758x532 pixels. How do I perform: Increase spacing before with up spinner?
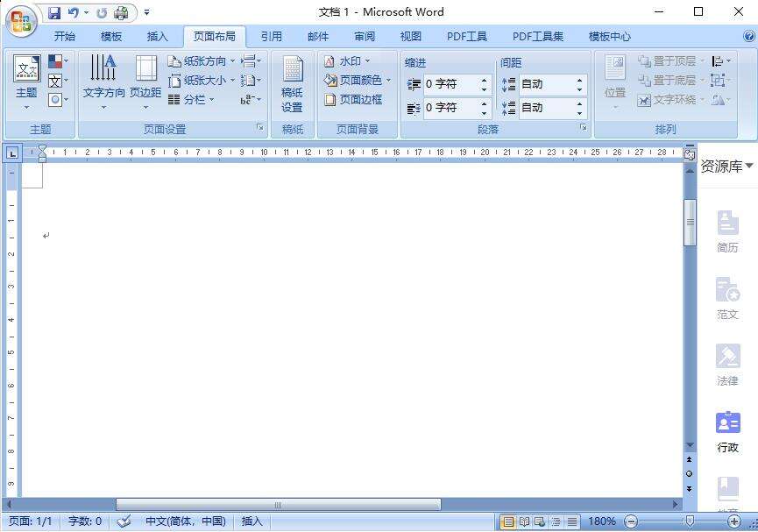(x=579, y=80)
